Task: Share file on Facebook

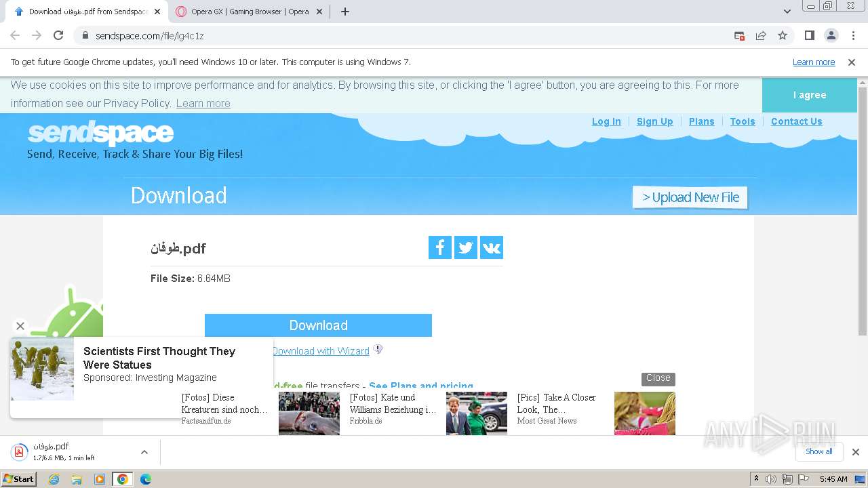Action: click(x=440, y=247)
